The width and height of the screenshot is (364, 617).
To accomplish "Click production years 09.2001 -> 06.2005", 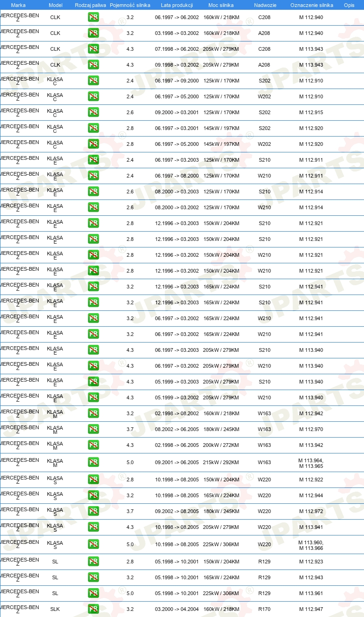I will 177,462.
